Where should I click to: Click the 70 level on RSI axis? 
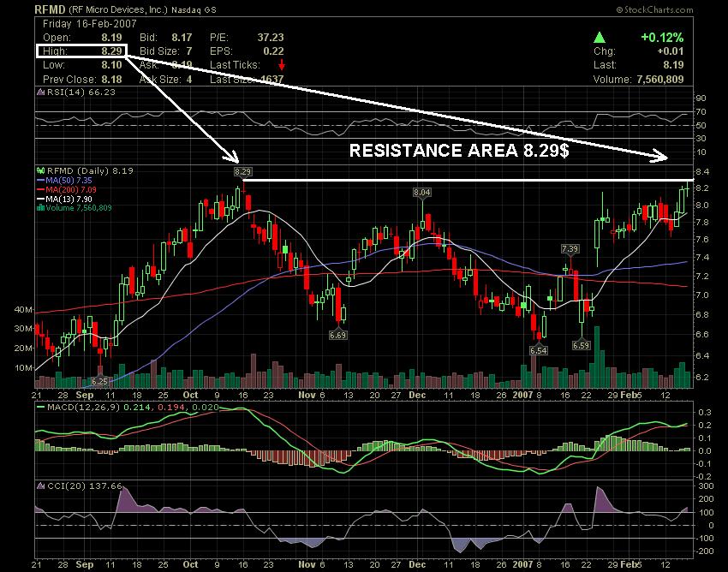click(701, 112)
